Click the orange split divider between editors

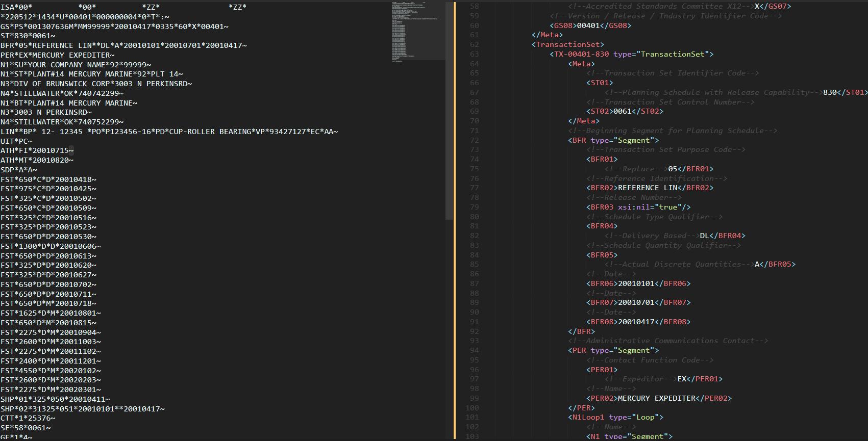(454, 220)
